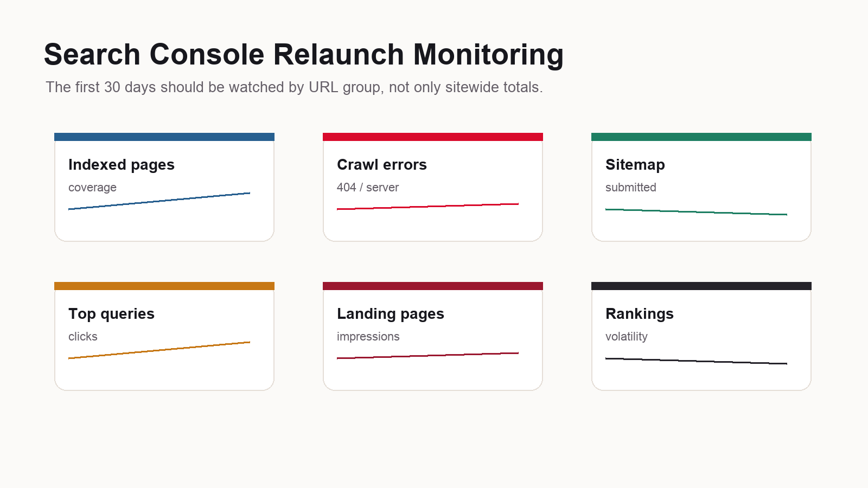Click the Rankings card heading
The height and width of the screenshot is (488, 868).
coord(640,314)
